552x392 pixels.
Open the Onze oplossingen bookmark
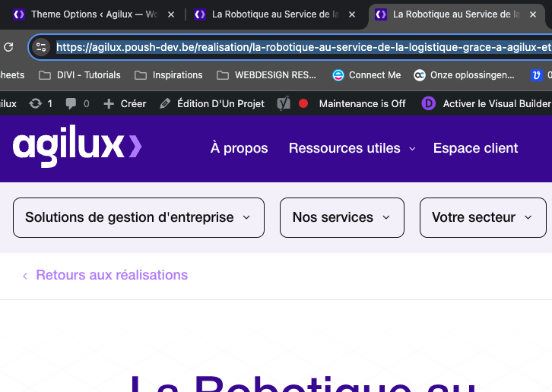click(464, 75)
